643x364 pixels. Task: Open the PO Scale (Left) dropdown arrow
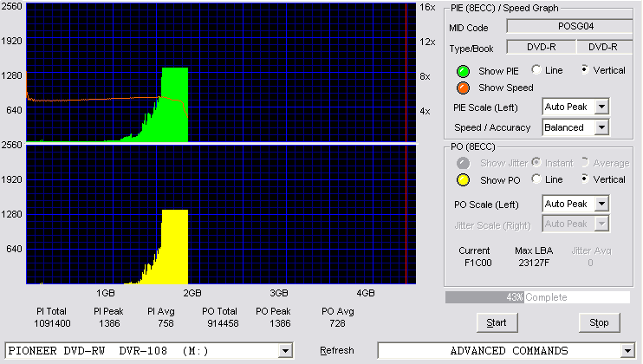[x=601, y=204]
